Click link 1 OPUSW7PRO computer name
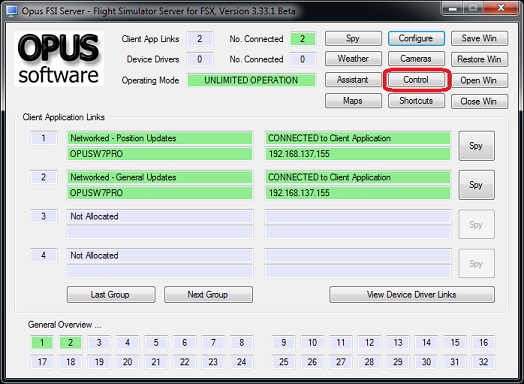524x384 pixels. 160,154
